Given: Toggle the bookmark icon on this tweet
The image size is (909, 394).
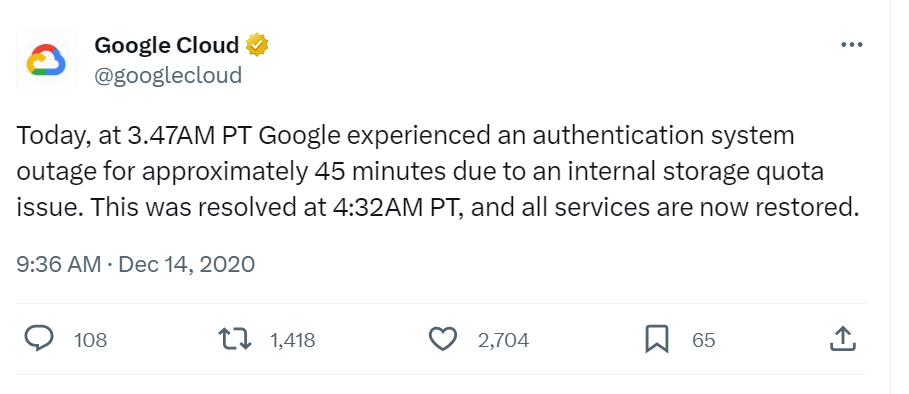Looking at the screenshot, I should [x=657, y=339].
